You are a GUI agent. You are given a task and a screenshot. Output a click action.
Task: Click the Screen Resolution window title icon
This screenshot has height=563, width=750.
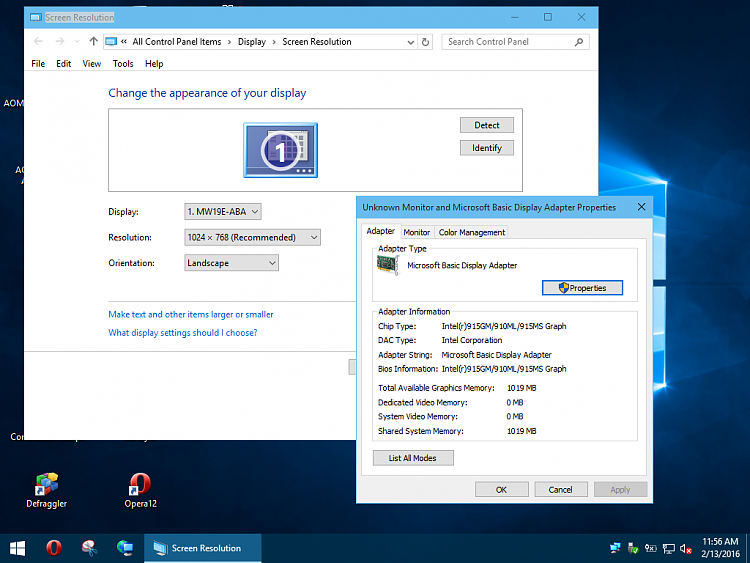[35, 17]
